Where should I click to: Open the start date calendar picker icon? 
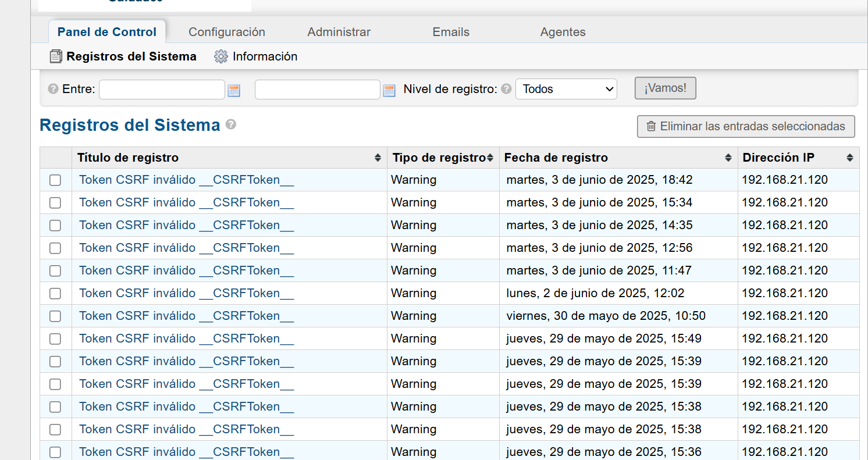(x=234, y=90)
